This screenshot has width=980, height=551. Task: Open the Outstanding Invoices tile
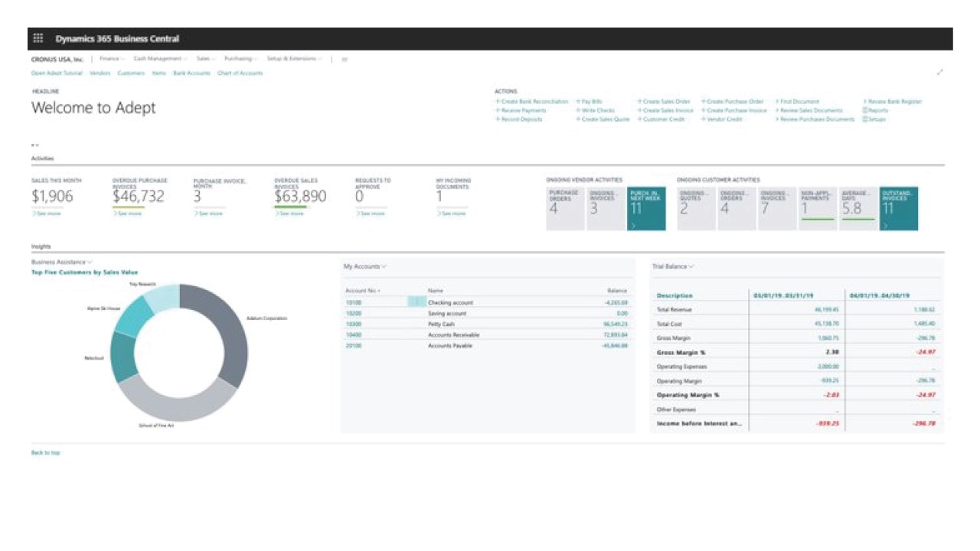[899, 208]
